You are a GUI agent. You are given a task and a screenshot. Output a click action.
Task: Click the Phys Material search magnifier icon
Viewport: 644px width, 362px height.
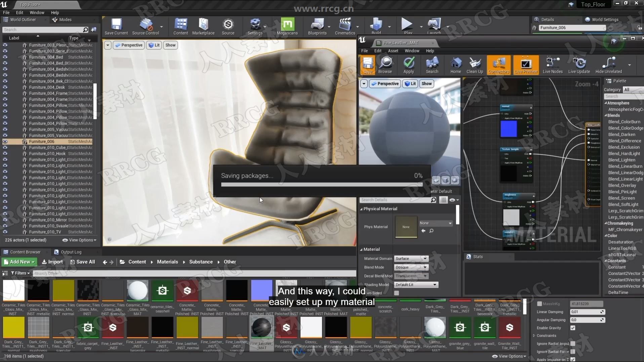(x=431, y=231)
